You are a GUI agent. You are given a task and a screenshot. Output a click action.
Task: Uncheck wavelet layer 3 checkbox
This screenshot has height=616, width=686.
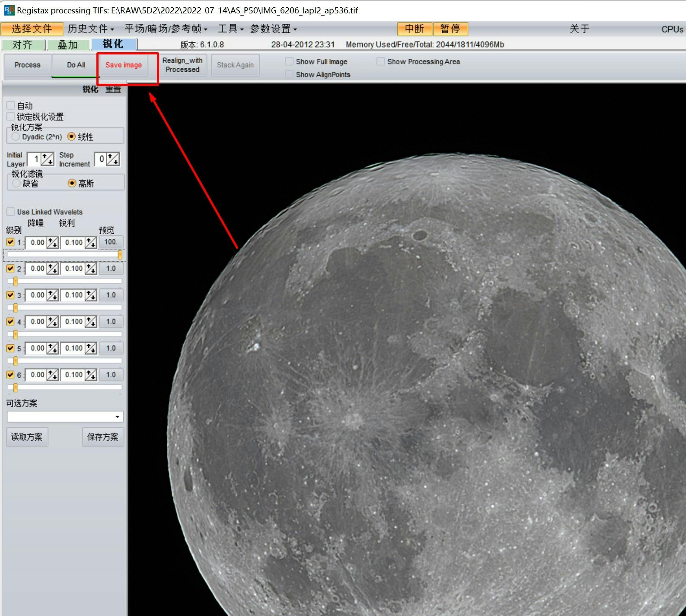(x=11, y=295)
